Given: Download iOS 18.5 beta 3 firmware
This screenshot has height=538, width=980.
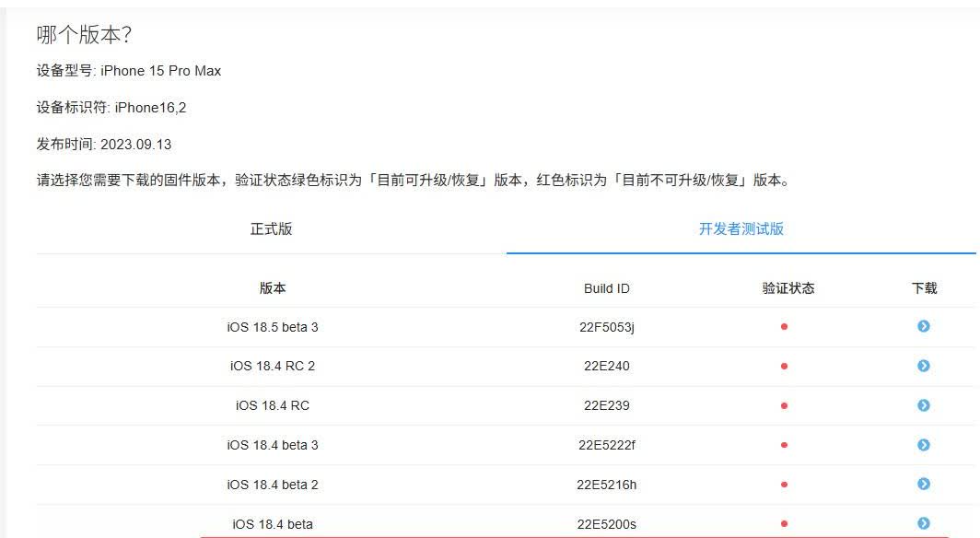Looking at the screenshot, I should [923, 326].
